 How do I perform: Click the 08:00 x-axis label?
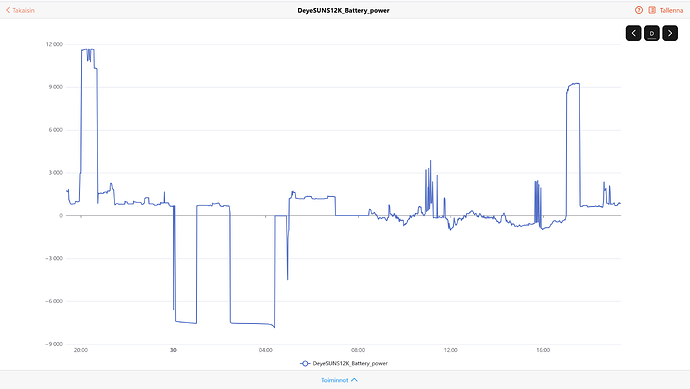[x=358, y=350]
